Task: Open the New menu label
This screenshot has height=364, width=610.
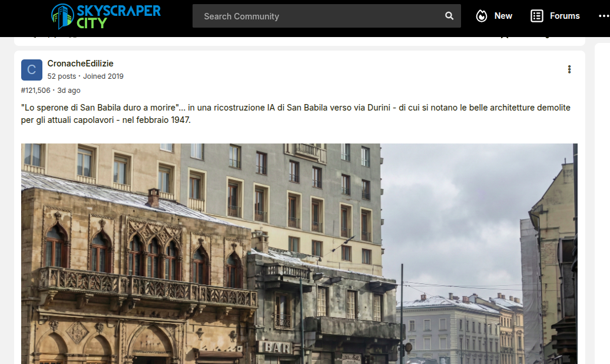Action: click(503, 16)
